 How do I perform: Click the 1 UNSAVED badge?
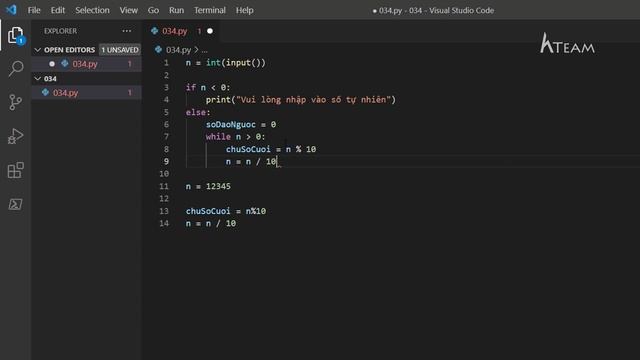(120, 50)
